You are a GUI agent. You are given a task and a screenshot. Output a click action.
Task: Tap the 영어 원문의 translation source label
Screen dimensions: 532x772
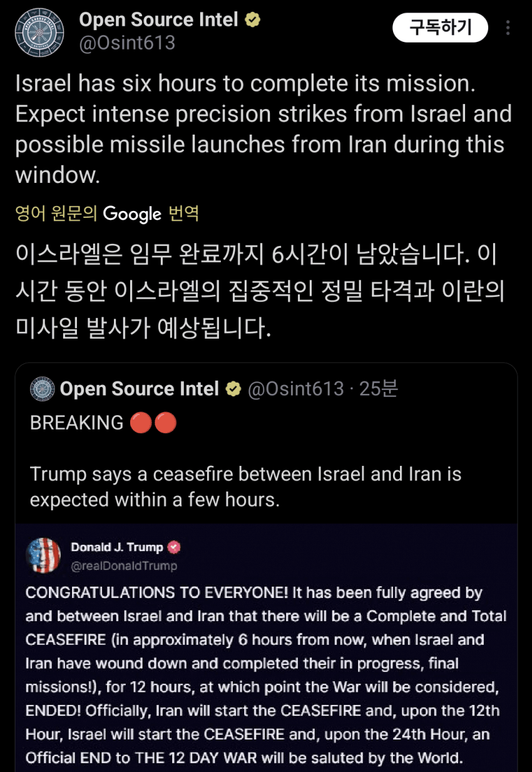tap(56, 214)
